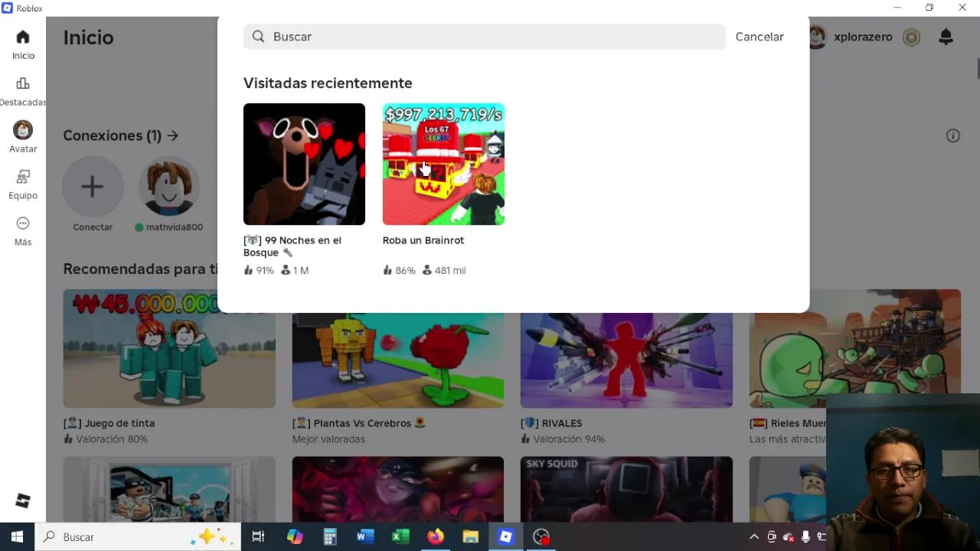This screenshot has width=980, height=551.
Task: Open Conexiones (1) list link
Action: pyautogui.click(x=120, y=135)
